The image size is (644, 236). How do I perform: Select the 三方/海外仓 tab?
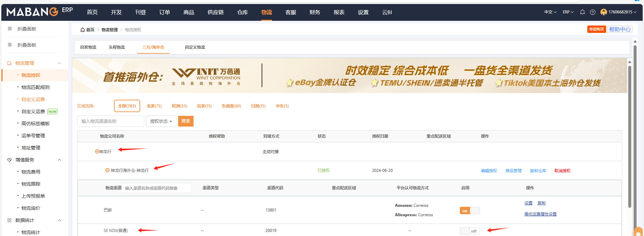pyautogui.click(x=153, y=47)
